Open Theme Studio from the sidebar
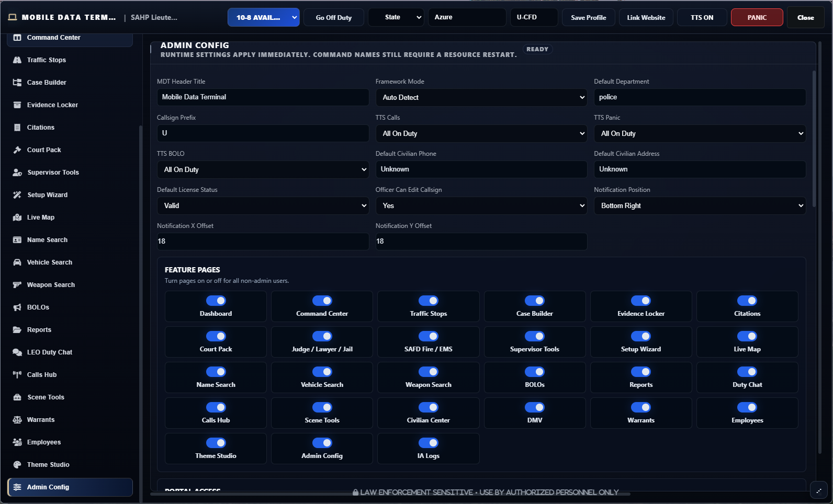The image size is (833, 504). pos(70,465)
